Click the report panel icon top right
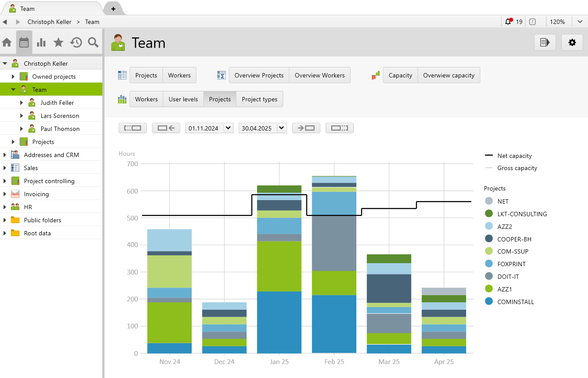 tap(545, 42)
